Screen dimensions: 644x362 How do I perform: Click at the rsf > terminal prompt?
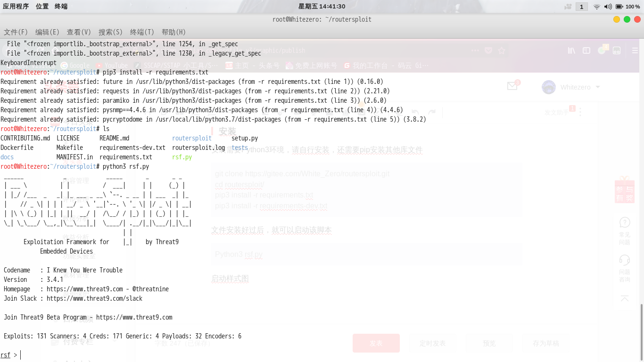click(x=9, y=355)
